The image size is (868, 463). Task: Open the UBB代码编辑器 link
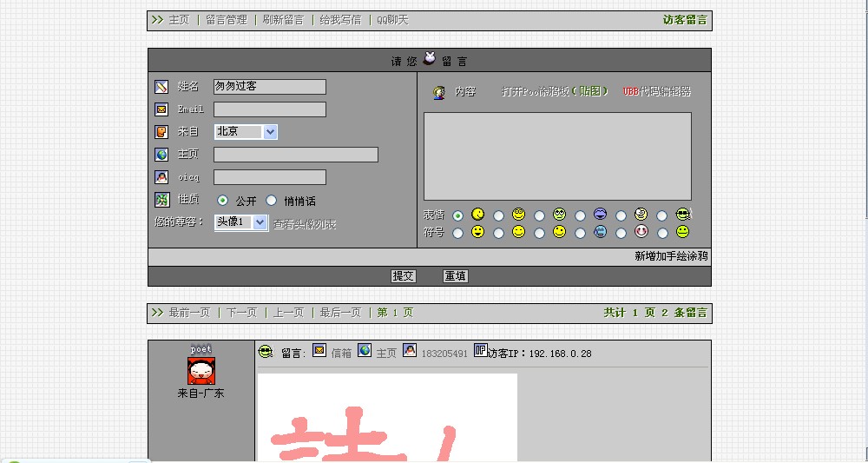pyautogui.click(x=657, y=91)
